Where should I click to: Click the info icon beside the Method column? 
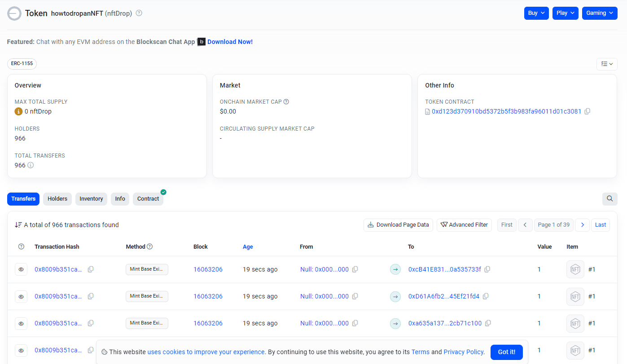point(150,246)
